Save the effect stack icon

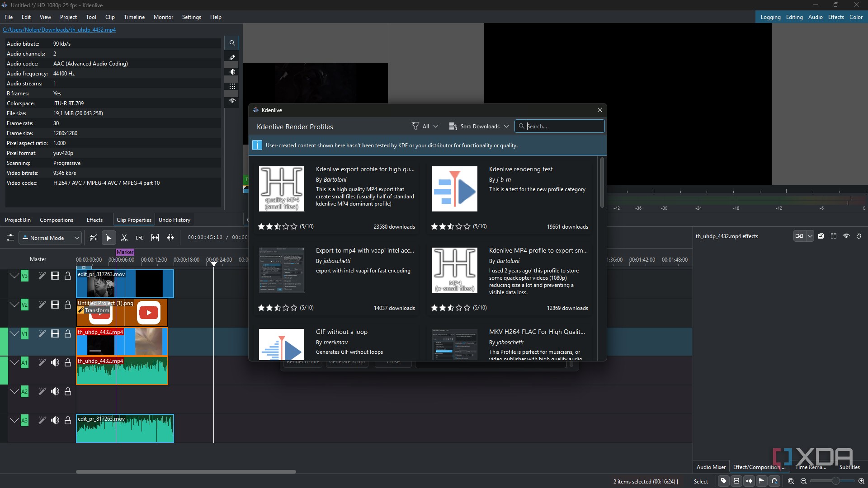pos(821,236)
